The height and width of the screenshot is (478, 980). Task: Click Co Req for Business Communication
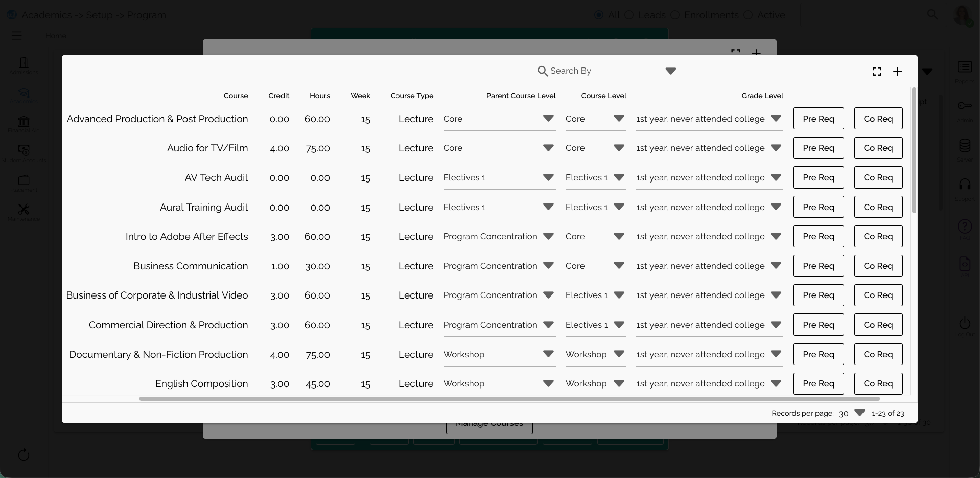[878, 266]
